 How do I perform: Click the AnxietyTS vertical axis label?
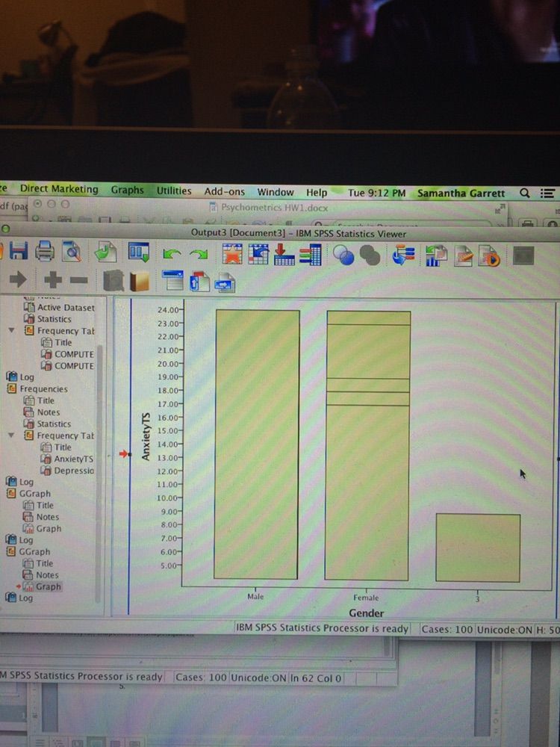coord(146,437)
